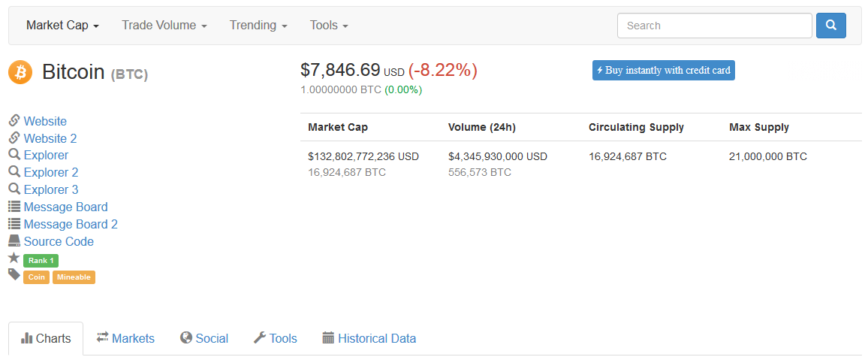This screenshot has height=363, width=868.
Task: Click inside the Search input field
Action: (x=715, y=26)
